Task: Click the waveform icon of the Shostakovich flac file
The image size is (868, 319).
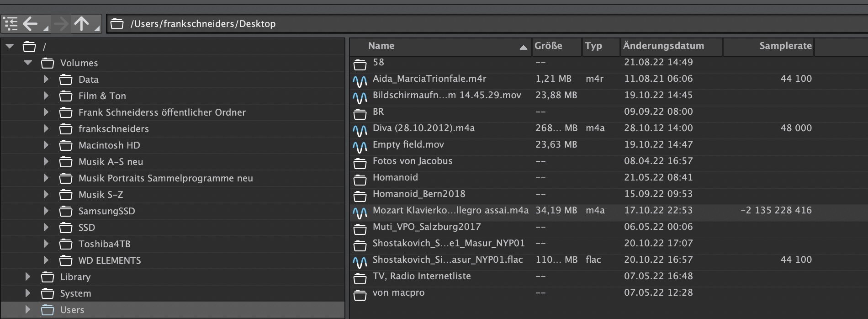Action: click(x=360, y=262)
